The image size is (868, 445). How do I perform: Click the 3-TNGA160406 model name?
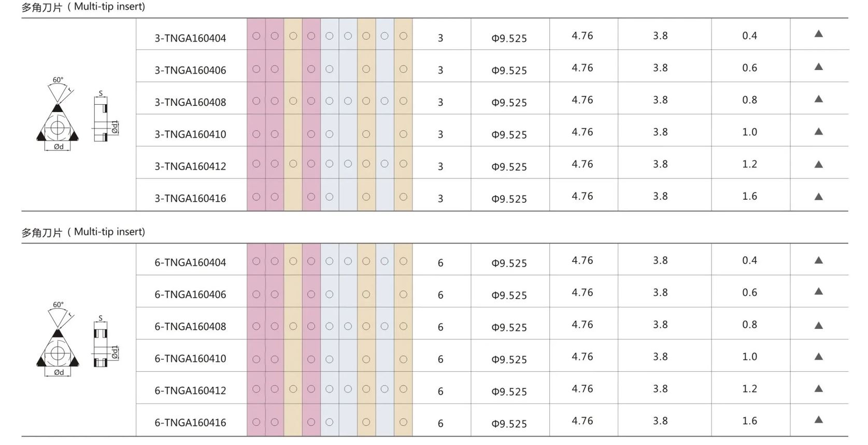point(190,70)
